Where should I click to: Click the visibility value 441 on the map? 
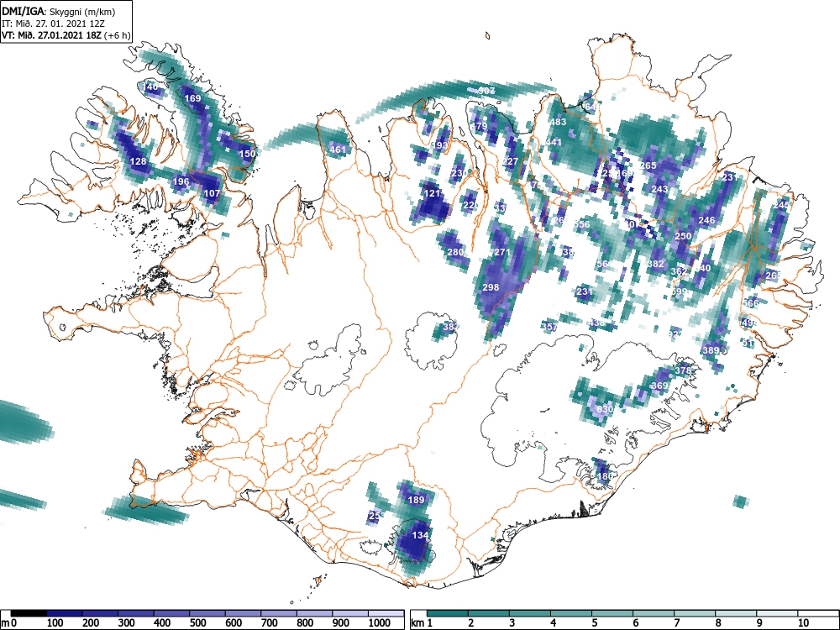[554, 142]
